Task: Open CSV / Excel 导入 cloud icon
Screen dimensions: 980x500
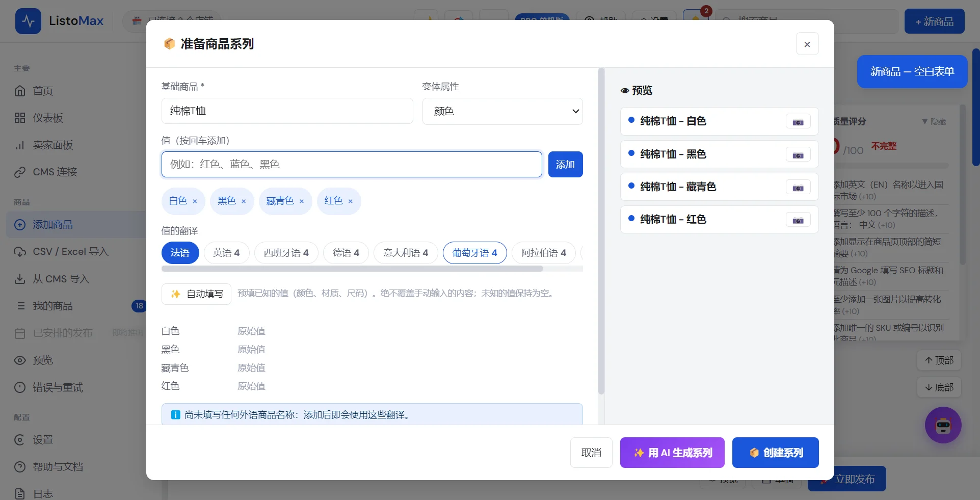Action: [20, 252]
